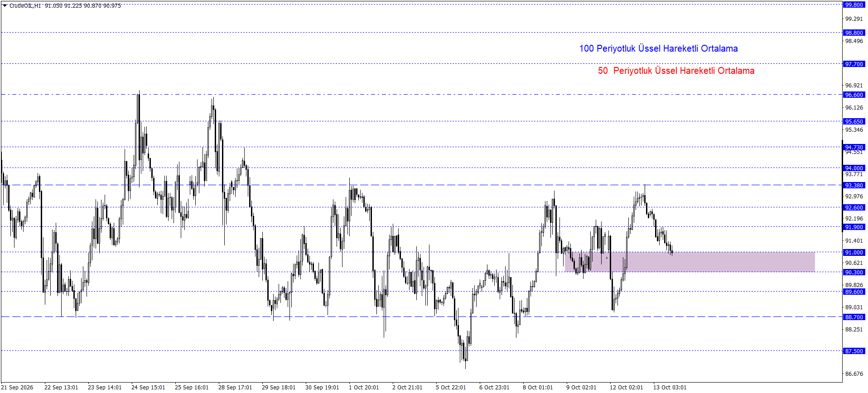This screenshot has width=868, height=393.
Task: Click the 91.900 price level tag
Action: click(854, 227)
